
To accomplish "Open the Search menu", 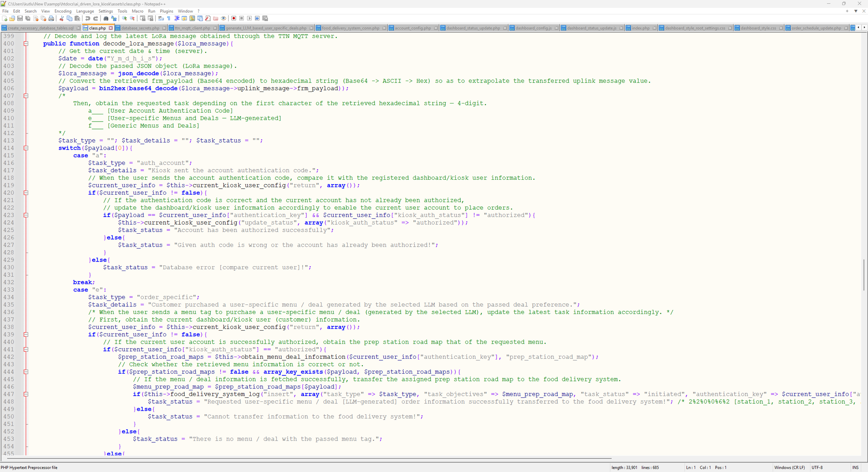I will pyautogui.click(x=31, y=11).
